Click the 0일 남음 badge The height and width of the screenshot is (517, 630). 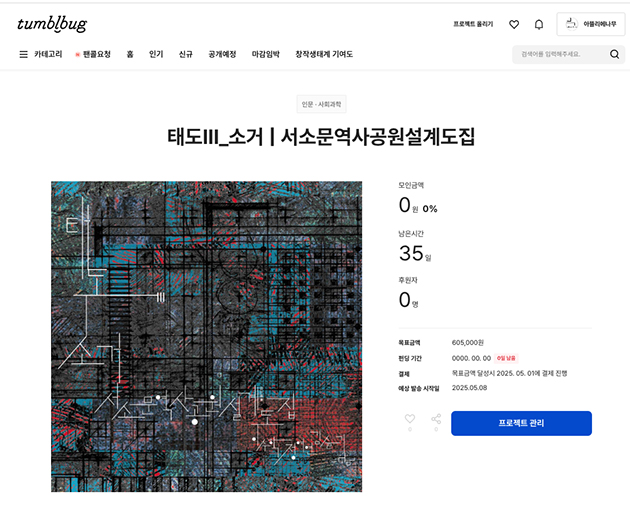coord(506,358)
